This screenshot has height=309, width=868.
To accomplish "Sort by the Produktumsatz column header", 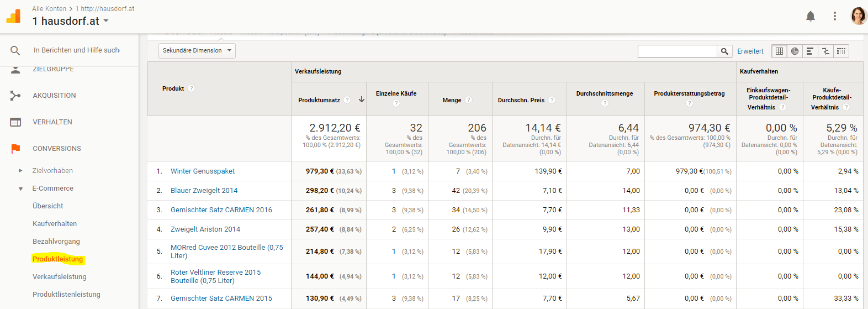I will [319, 100].
